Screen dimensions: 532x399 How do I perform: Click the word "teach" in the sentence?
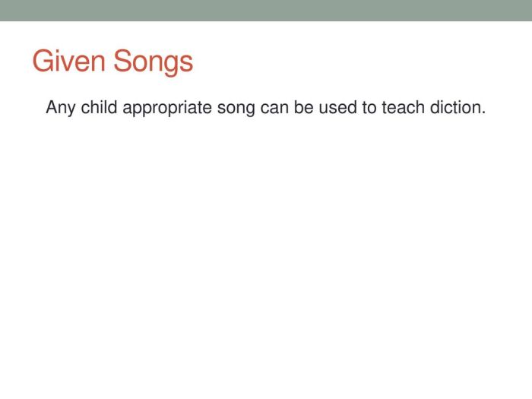coord(403,107)
